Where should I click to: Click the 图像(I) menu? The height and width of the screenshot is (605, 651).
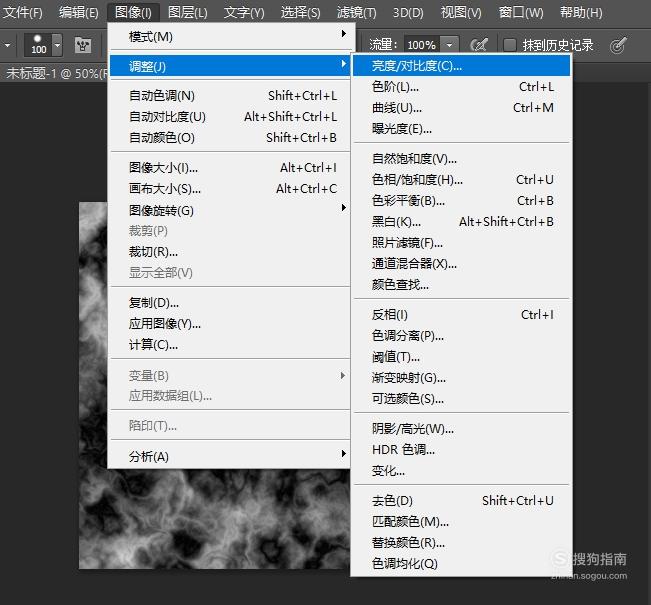(133, 12)
